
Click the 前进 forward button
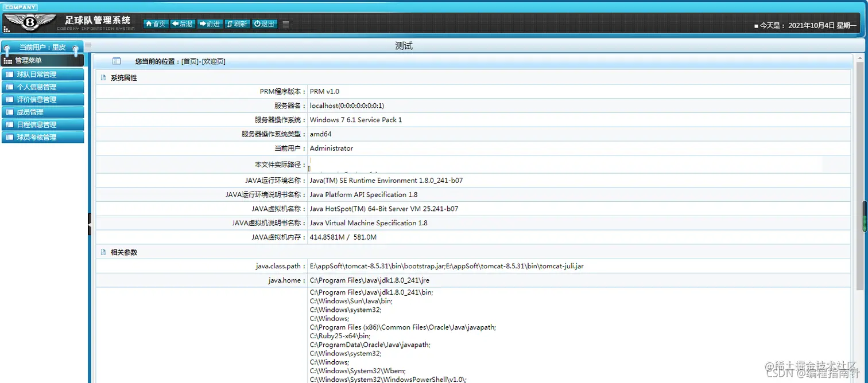pos(210,24)
